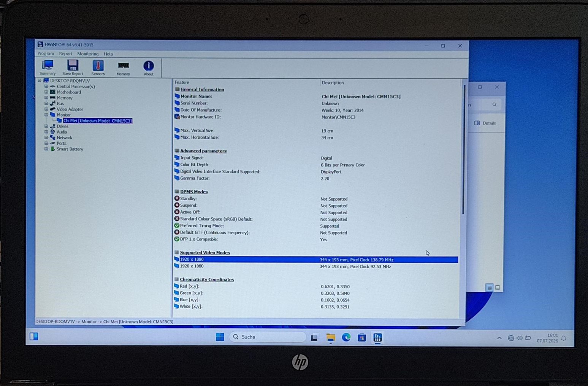The image size is (588, 386).
Task: Expand the Central Processor(s) node
Action: tap(46, 86)
